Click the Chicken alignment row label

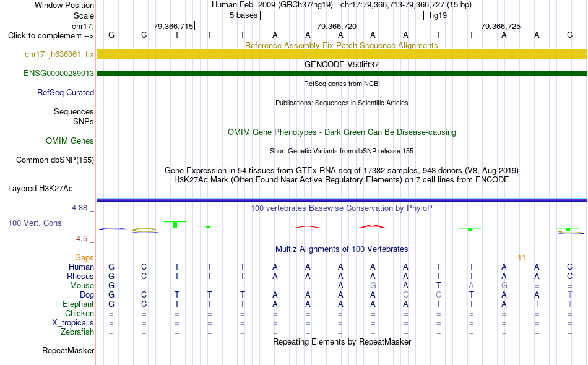(x=79, y=313)
